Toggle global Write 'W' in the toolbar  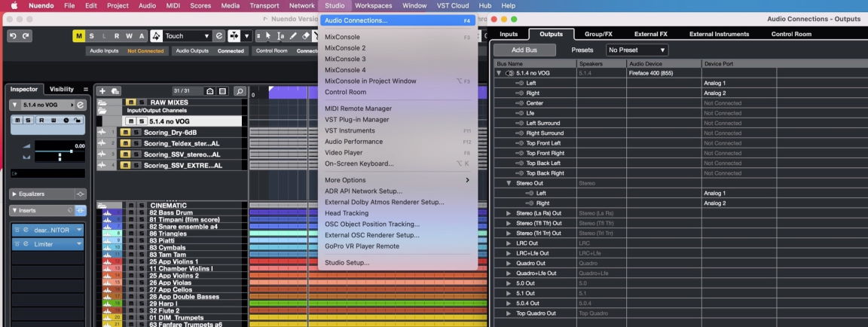(x=129, y=36)
